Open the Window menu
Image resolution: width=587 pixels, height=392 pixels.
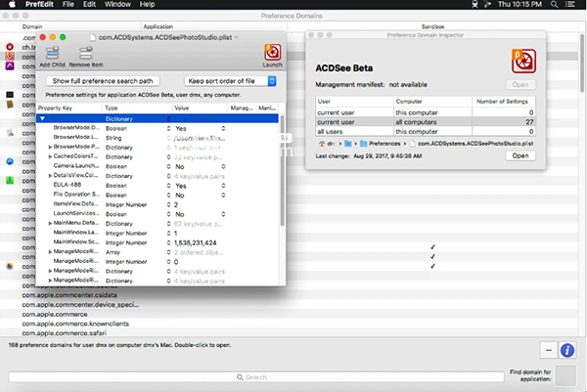(117, 5)
